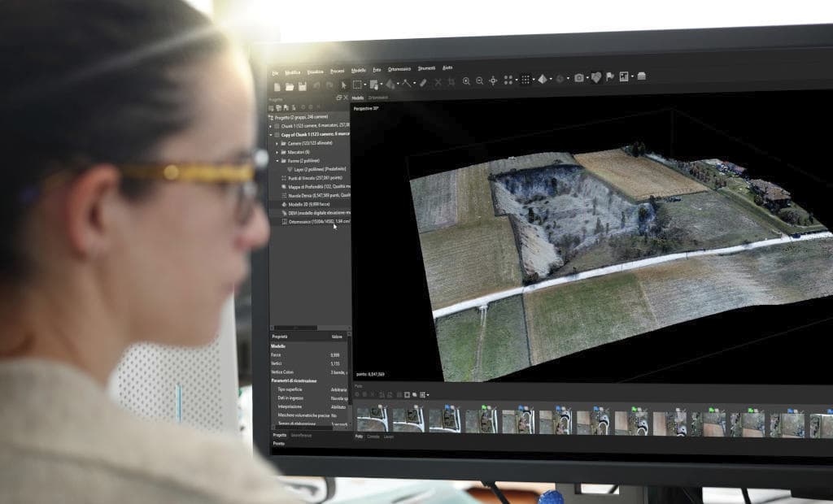Open the sparse cloud view dropdown arrow
Image resolution: width=833 pixels, height=504 pixels.
(516, 80)
